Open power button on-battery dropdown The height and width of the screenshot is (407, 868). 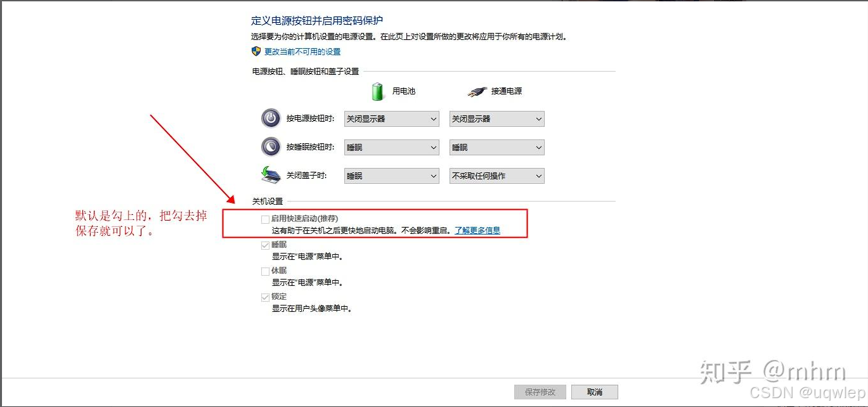pos(392,119)
